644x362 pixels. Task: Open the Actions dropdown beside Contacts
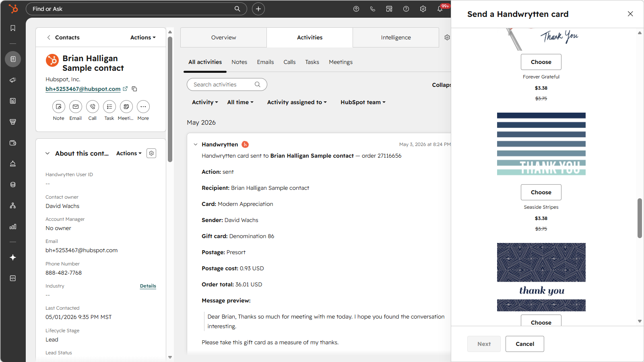tap(143, 37)
